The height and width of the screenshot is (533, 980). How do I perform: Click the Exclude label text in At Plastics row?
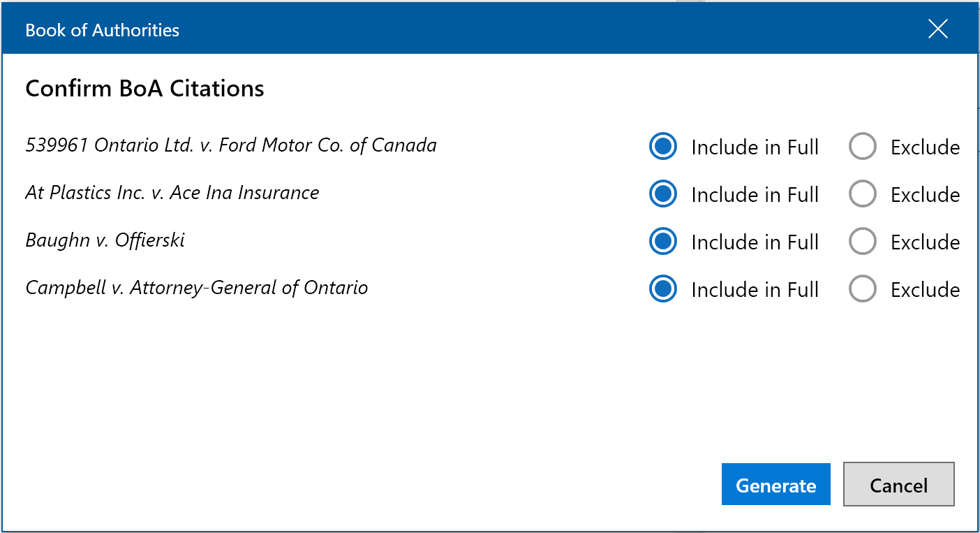click(925, 195)
